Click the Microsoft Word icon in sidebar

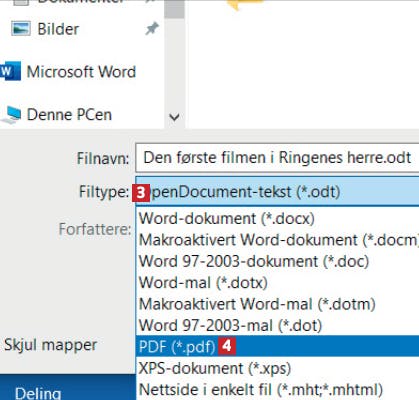pyautogui.click(x=10, y=71)
